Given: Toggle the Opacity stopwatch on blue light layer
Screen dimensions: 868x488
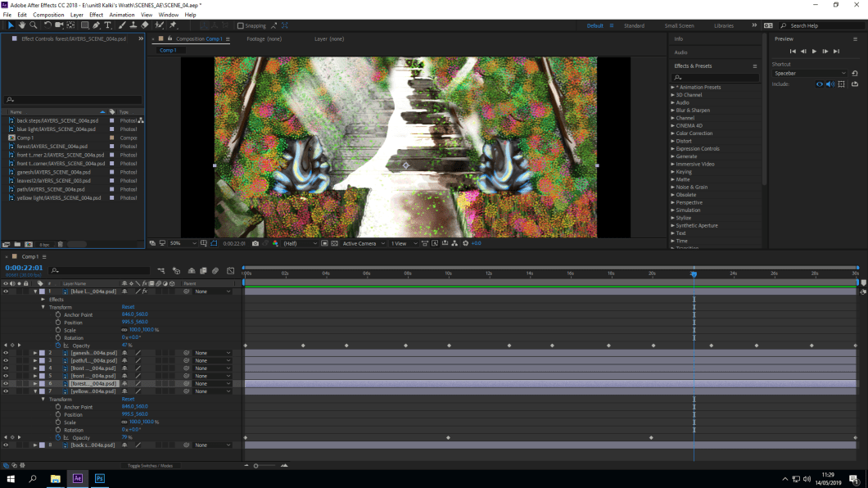Looking at the screenshot, I should [58, 346].
